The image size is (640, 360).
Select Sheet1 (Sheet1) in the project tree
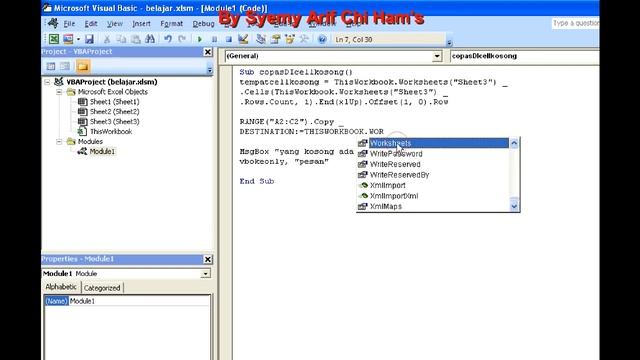coord(114,102)
